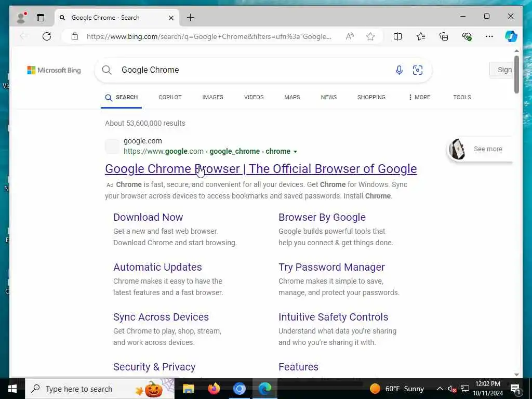Switch to the NEWS tab

click(329, 97)
